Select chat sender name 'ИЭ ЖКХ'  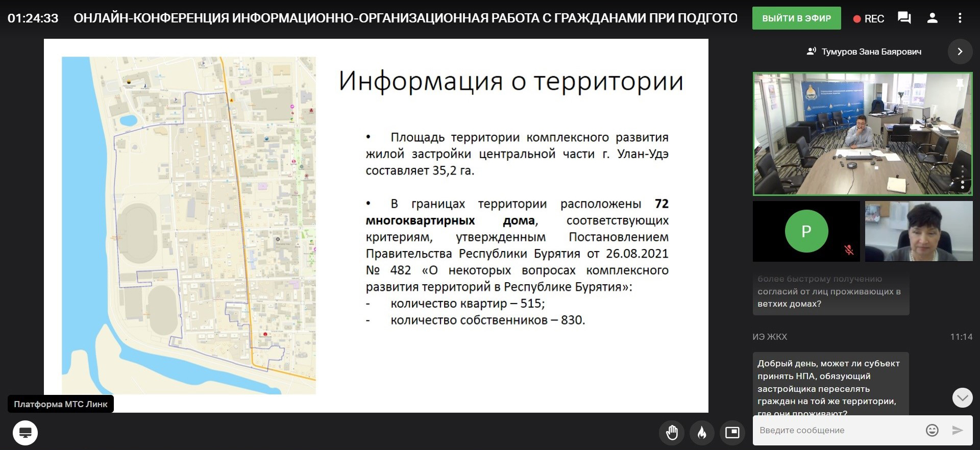point(770,337)
